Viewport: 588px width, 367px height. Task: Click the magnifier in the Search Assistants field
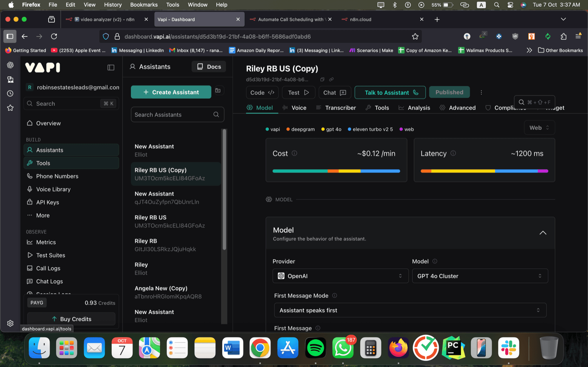216,114
